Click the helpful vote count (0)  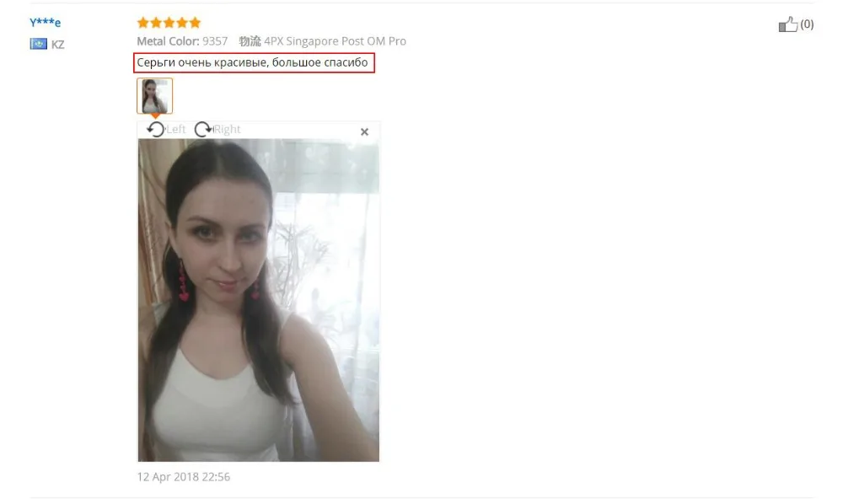(x=807, y=24)
